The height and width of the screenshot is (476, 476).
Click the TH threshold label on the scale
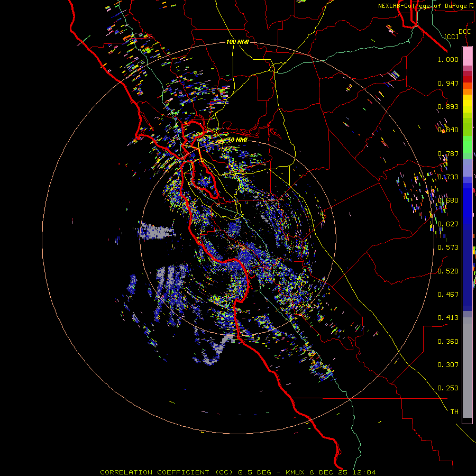point(454,412)
